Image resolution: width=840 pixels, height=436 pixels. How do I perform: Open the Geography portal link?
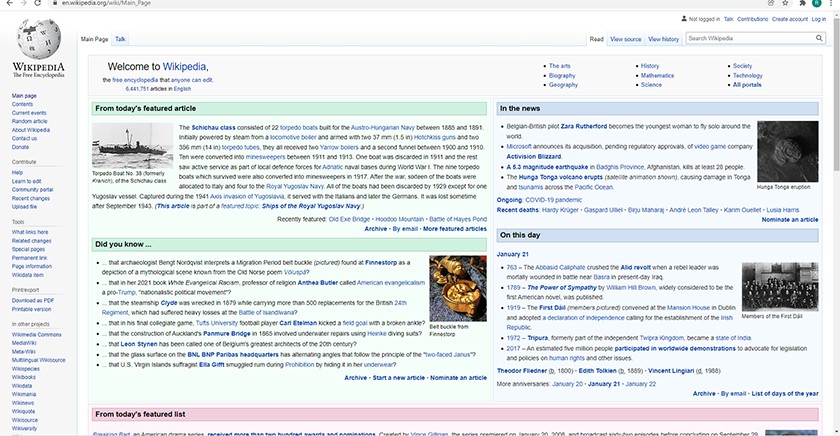[x=564, y=85]
